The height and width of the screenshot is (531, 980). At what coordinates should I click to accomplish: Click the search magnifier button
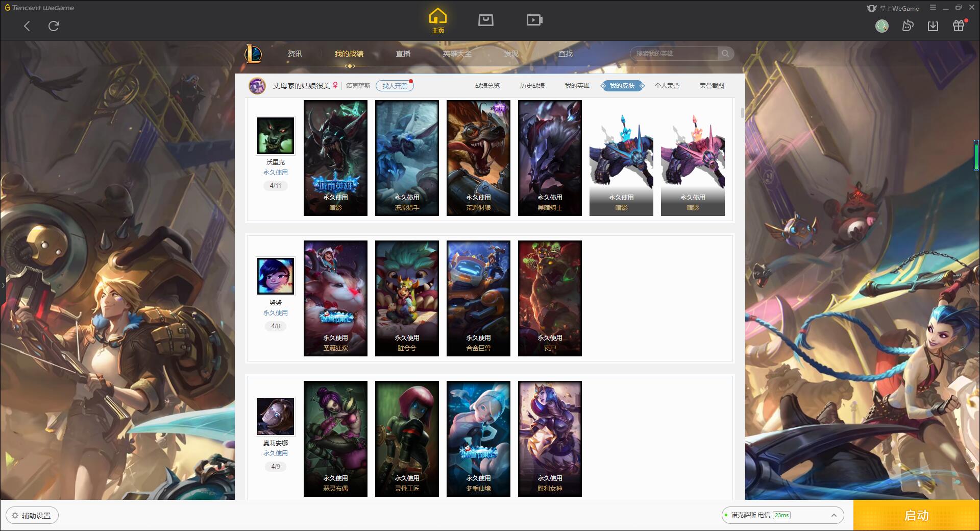[x=725, y=54]
